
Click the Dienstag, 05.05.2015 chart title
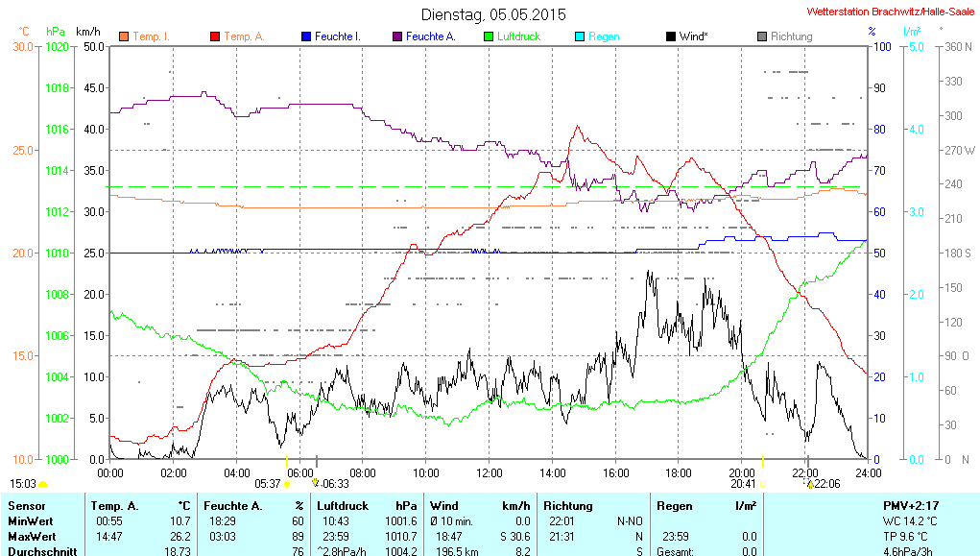click(x=493, y=15)
